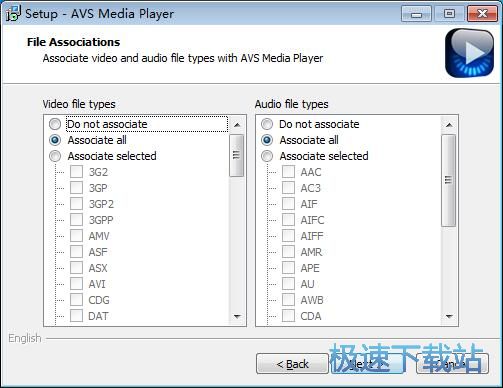Select audio 'Associate all' radio button
The image size is (503, 388).
(x=267, y=140)
